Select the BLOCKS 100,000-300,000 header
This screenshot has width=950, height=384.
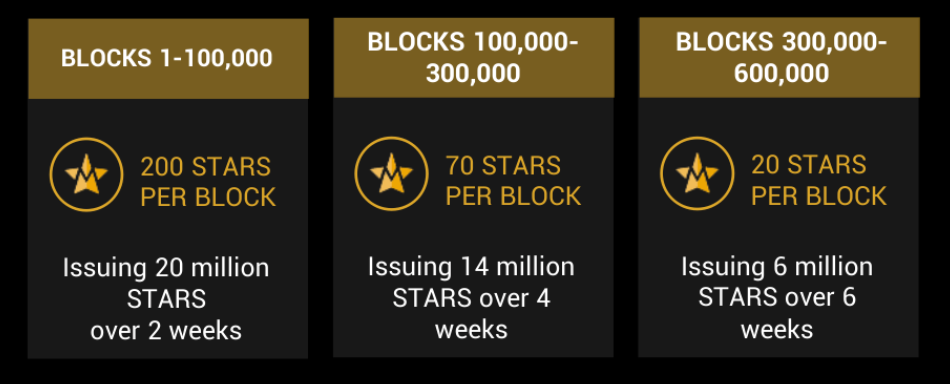(473, 58)
